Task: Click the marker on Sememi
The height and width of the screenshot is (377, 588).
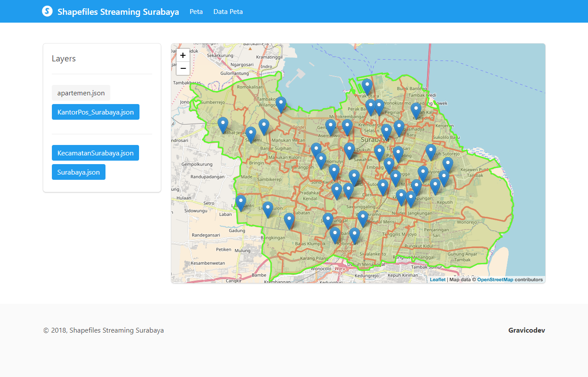Action: [251, 135]
